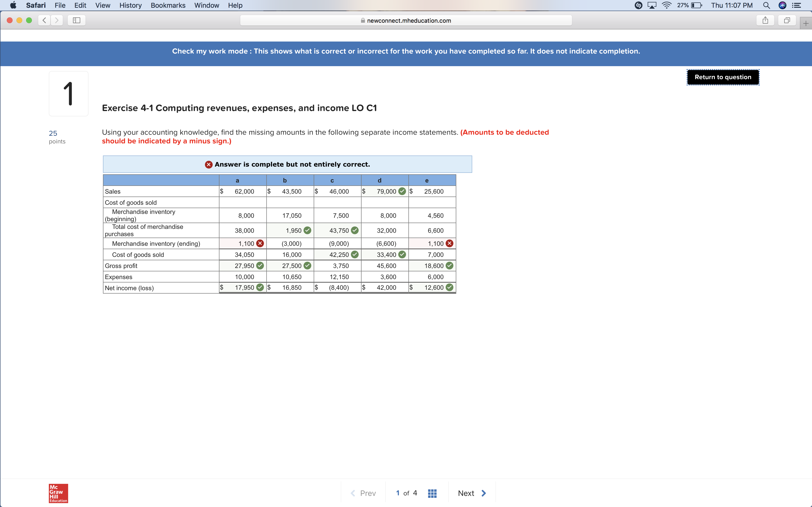This screenshot has width=812, height=507.
Task: Open Spotlight search magnifier icon
Action: tap(766, 5)
